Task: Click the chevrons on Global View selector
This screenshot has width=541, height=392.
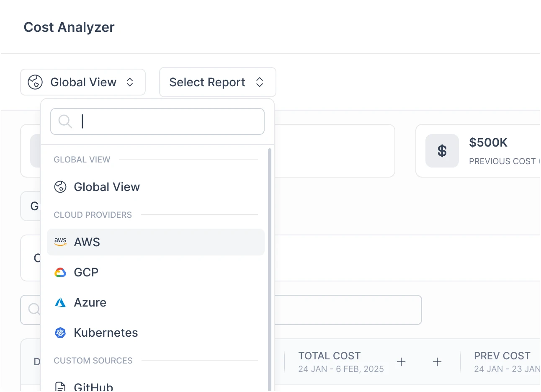Action: pyautogui.click(x=130, y=82)
